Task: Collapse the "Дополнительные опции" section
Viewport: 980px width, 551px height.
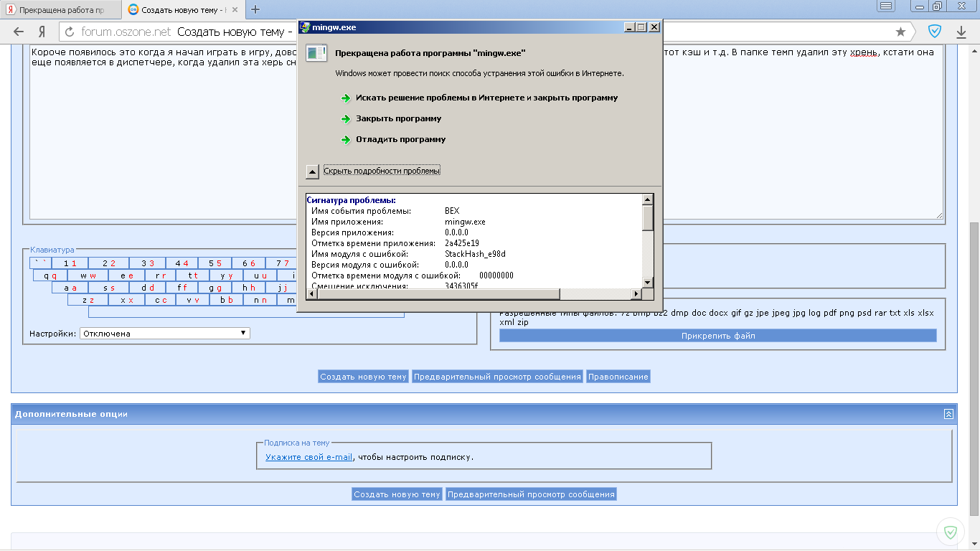Action: pyautogui.click(x=948, y=414)
